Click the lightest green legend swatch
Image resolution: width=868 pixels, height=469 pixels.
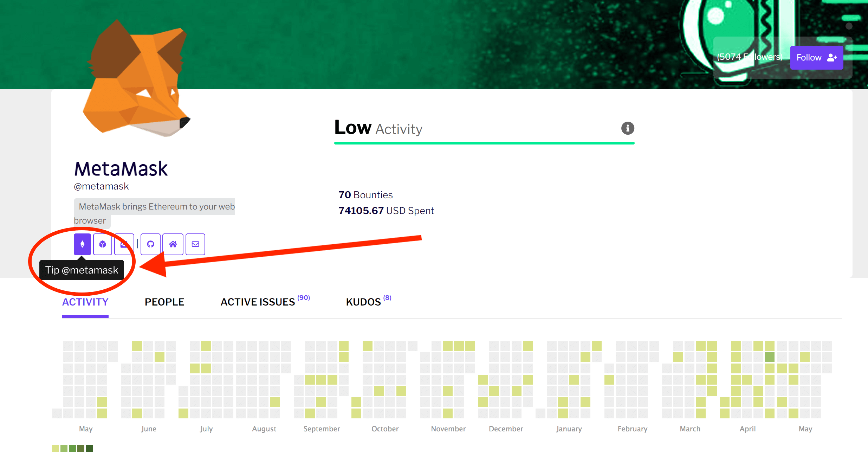pos(56,449)
